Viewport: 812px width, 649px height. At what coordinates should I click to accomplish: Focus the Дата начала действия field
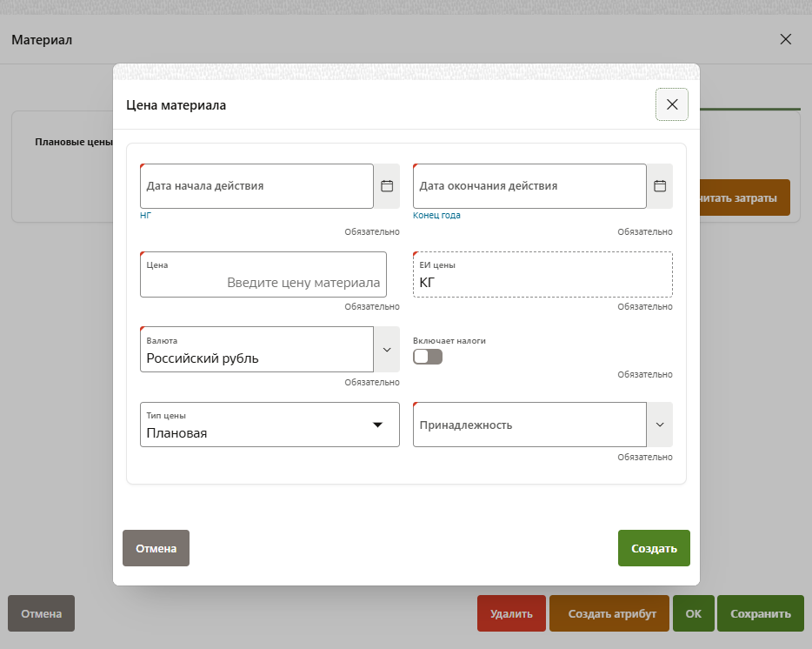pos(256,186)
